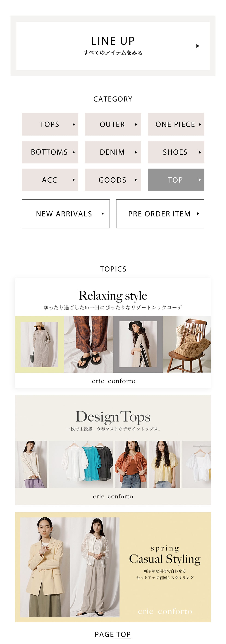Open the gray TOP category button
The height and width of the screenshot is (644, 226).
click(176, 180)
